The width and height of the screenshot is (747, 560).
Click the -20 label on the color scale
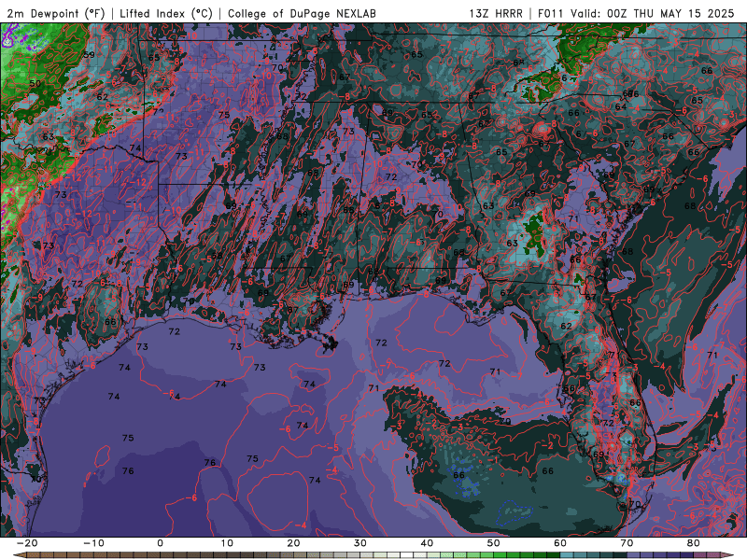pos(27,543)
